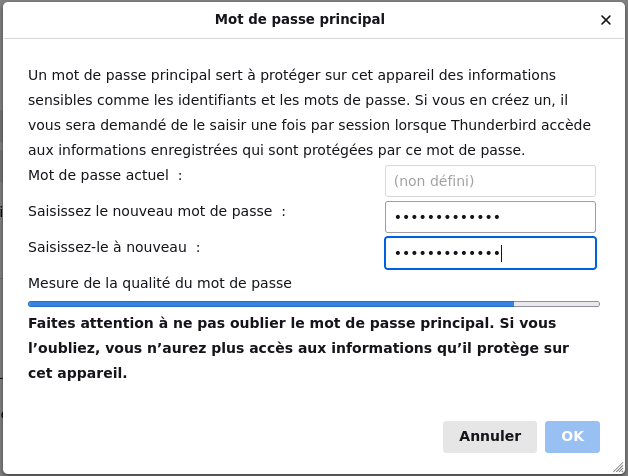This screenshot has height=476, width=628.
Task: Click the password quality meter bar
Action: tap(314, 303)
